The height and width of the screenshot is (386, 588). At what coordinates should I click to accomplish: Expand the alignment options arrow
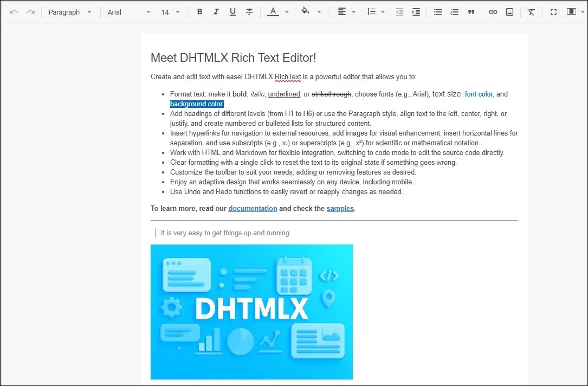354,12
